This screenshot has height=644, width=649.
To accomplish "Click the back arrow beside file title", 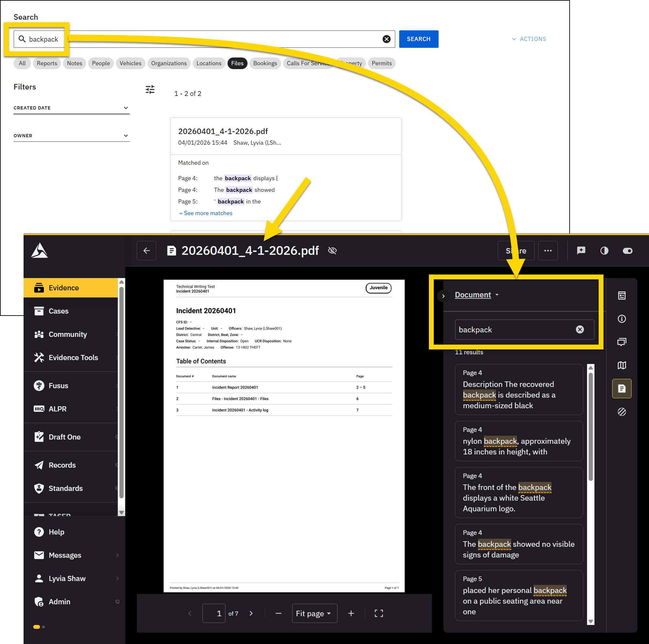I will [147, 251].
